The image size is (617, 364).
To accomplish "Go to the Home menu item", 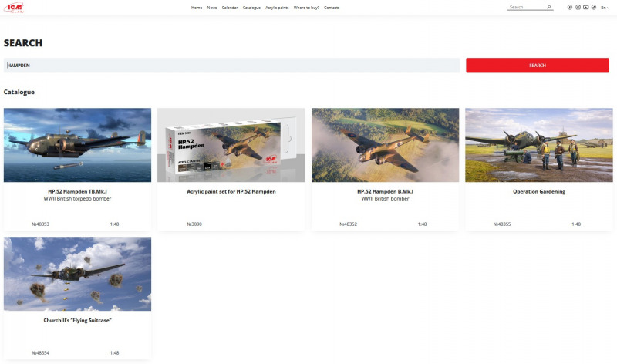I will [197, 8].
